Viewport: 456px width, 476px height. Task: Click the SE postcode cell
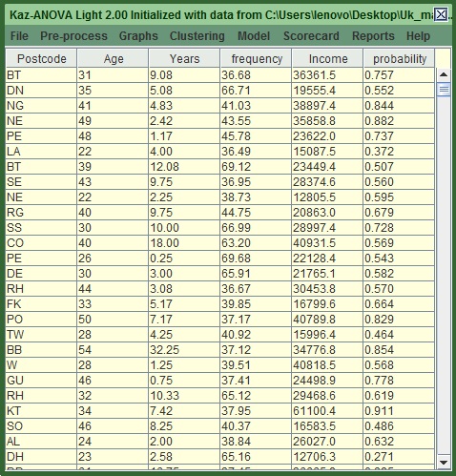(x=41, y=182)
